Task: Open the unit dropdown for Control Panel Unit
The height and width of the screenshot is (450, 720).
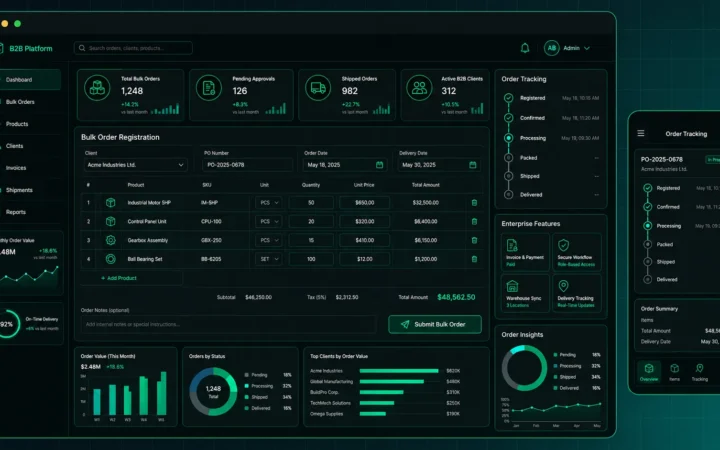Action: [269, 221]
